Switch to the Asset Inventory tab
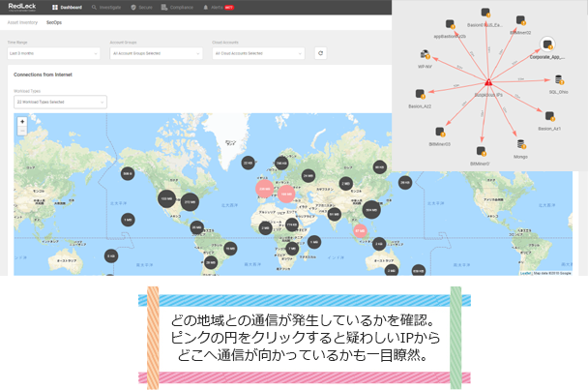Viewport: 588px width, 390px height. (x=22, y=22)
